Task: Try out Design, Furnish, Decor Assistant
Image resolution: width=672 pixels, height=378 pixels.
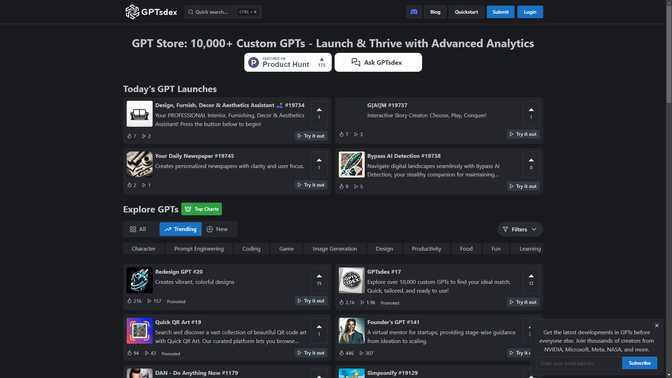Action: tap(311, 136)
